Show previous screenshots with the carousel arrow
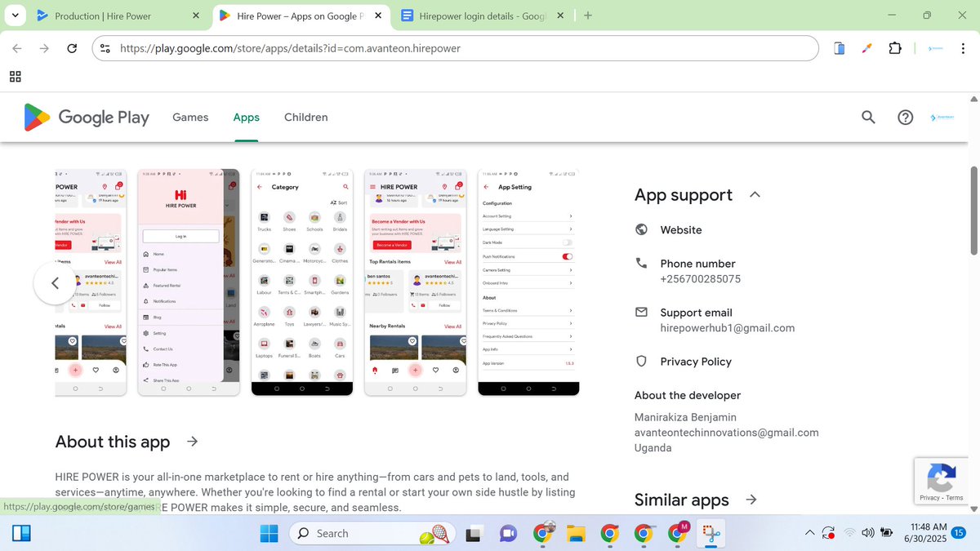Image resolution: width=980 pixels, height=551 pixels. pyautogui.click(x=55, y=283)
